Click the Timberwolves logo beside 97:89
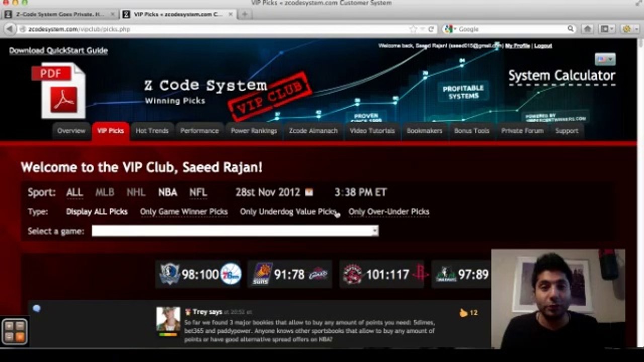The width and height of the screenshot is (644, 362). 446,275
